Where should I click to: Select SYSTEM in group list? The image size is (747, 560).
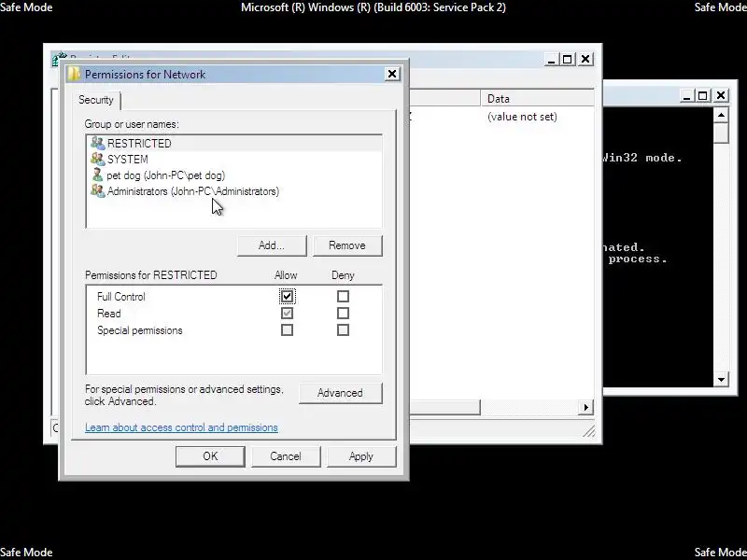(234, 159)
